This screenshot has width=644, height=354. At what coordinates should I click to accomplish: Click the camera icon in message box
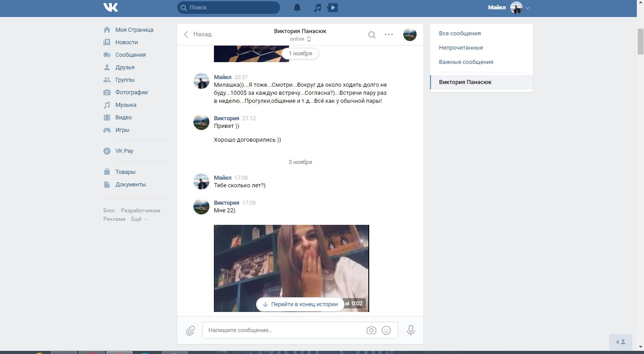371,330
